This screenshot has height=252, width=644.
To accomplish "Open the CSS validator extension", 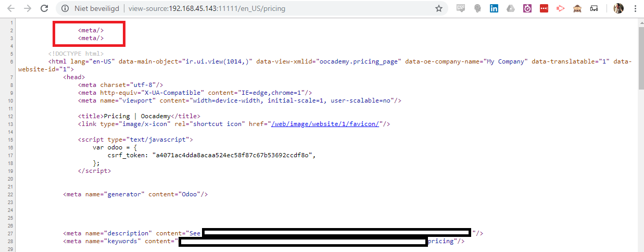I will [x=461, y=8].
